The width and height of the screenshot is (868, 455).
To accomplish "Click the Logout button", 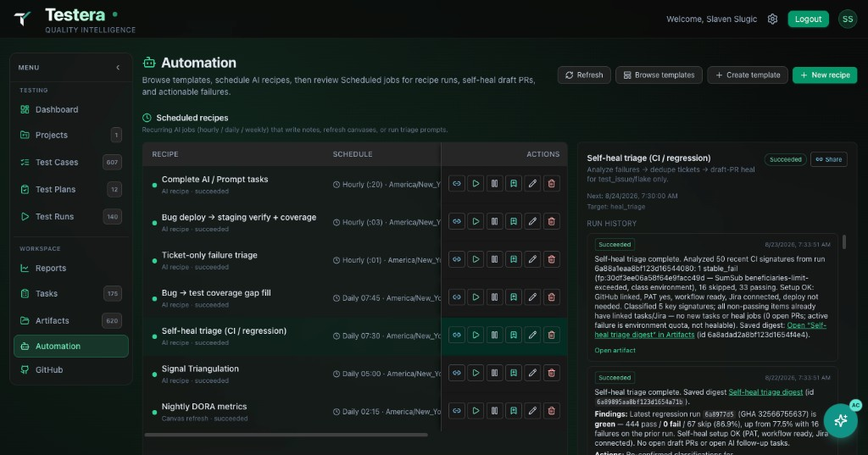I will point(808,19).
